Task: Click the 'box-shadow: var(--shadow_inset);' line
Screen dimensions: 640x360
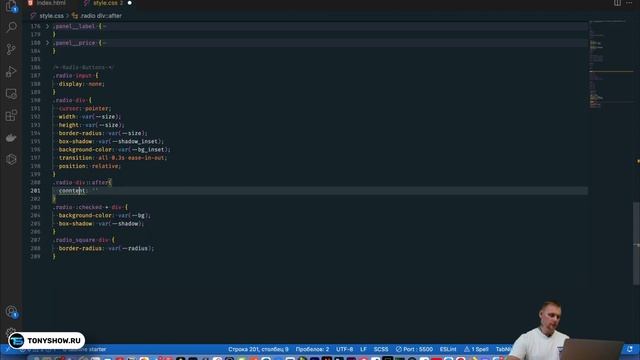Action: tap(111, 141)
